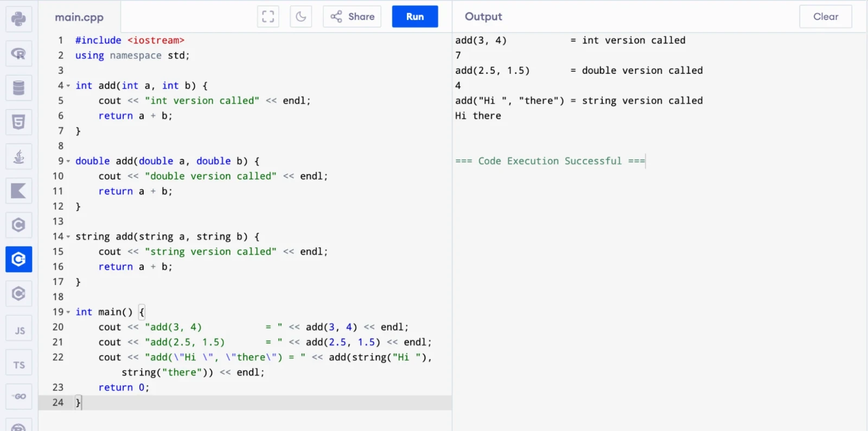The image size is (868, 431).
Task: Open the C# compiler icon below the active one
Action: pos(19,294)
